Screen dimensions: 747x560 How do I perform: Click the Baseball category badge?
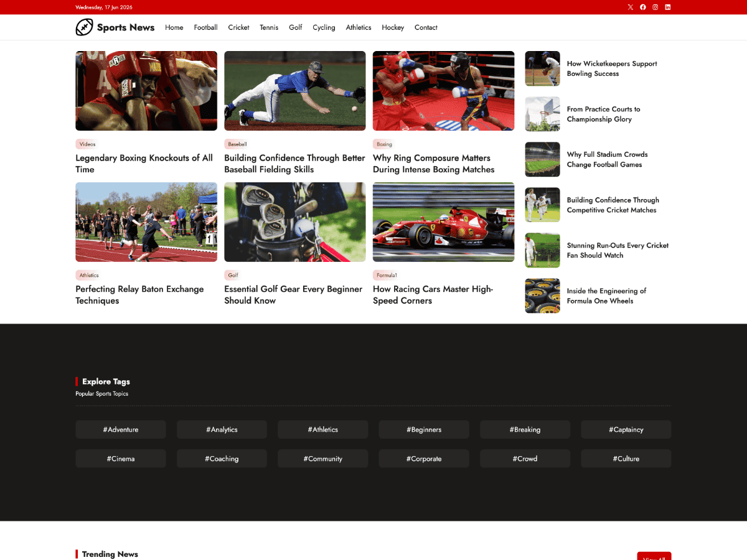[x=237, y=144]
